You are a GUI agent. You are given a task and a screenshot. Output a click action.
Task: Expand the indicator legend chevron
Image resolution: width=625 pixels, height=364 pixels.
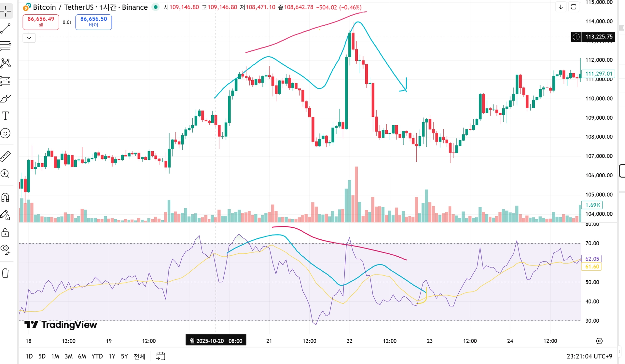click(x=29, y=38)
